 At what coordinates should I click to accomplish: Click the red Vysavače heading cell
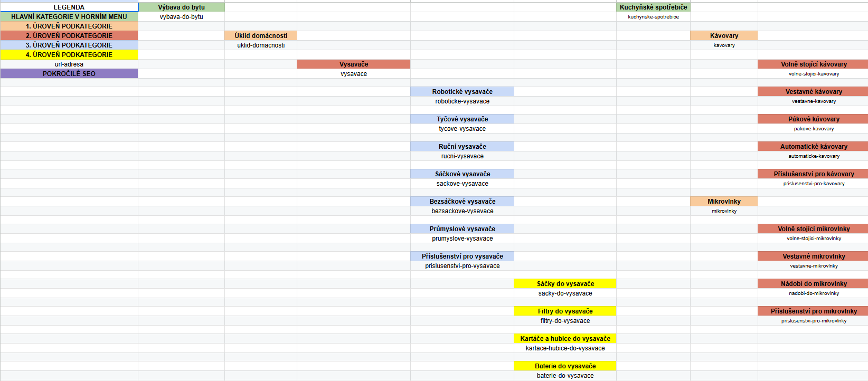[x=353, y=64]
